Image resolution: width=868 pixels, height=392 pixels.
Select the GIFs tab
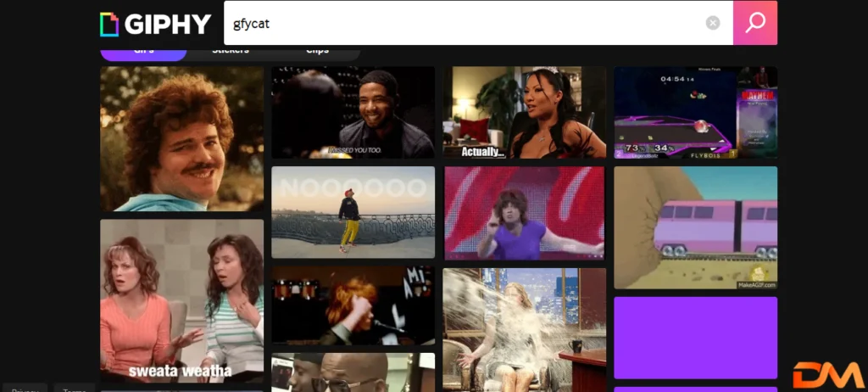click(x=143, y=52)
